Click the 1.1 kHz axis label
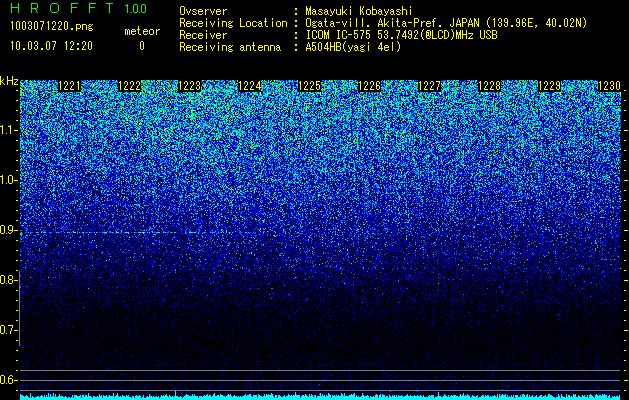 pyautogui.click(x=9, y=130)
